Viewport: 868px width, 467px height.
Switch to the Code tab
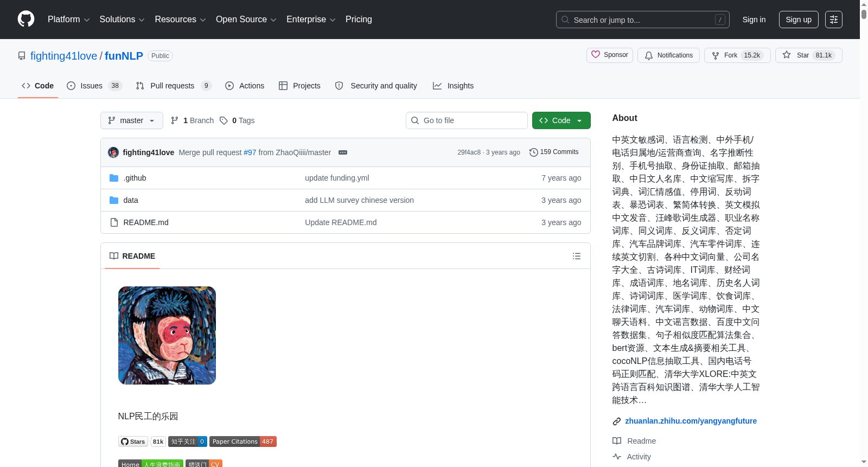37,86
